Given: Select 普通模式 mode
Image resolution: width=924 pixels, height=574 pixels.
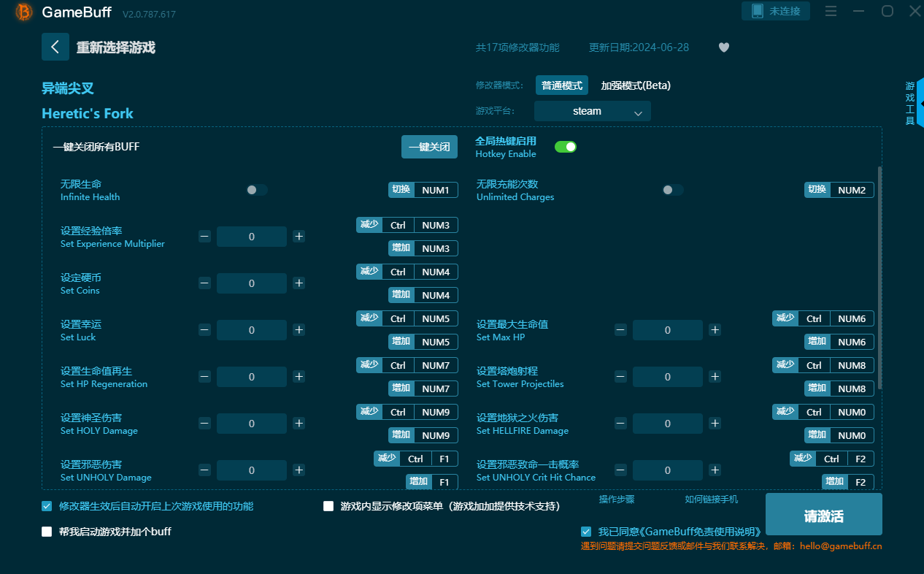Looking at the screenshot, I should pos(561,85).
